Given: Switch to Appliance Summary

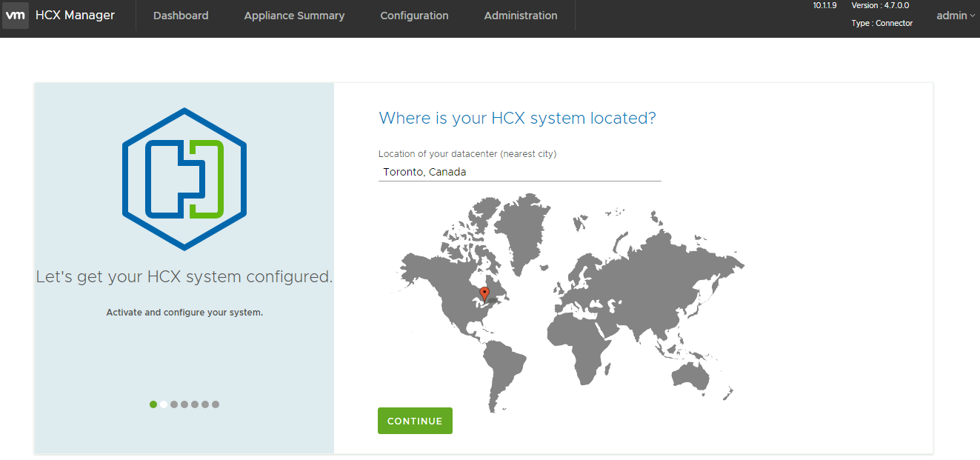Looking at the screenshot, I should (x=294, y=15).
